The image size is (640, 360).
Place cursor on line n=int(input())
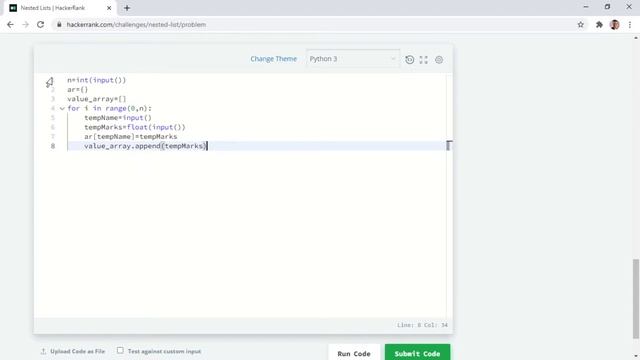[x=97, y=80]
